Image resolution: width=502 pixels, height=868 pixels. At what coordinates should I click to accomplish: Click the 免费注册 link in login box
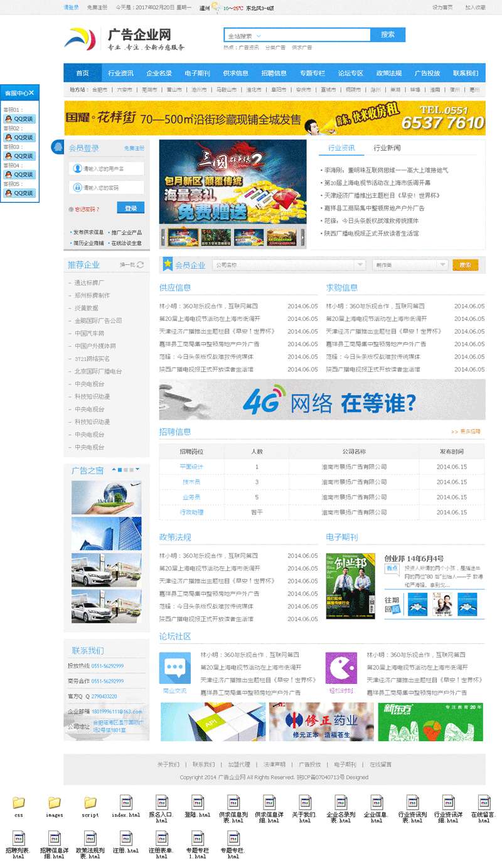click(x=134, y=148)
